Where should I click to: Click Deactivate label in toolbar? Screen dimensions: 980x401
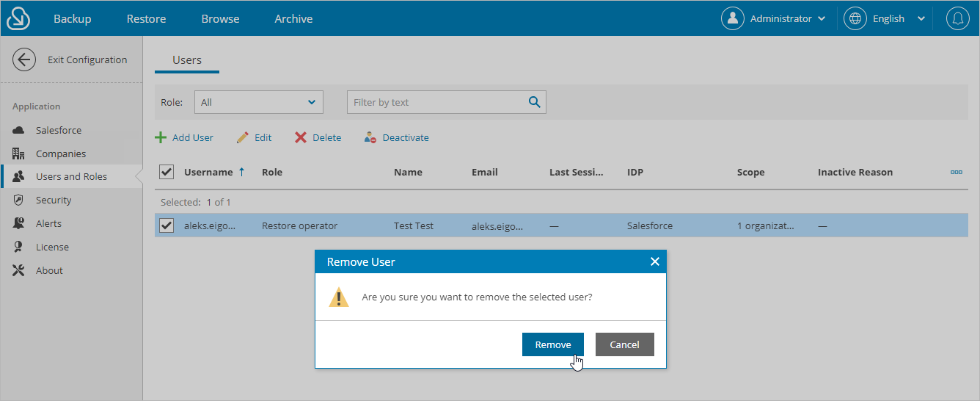pos(406,137)
